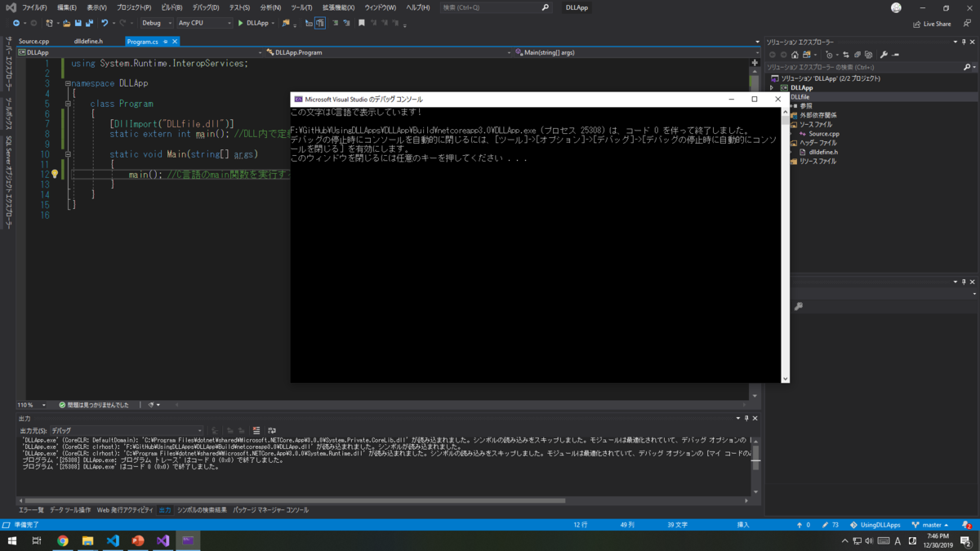Screen dimensions: 980x551
Task: Click the Solution Explorer search magnifier icon
Action: [968, 67]
